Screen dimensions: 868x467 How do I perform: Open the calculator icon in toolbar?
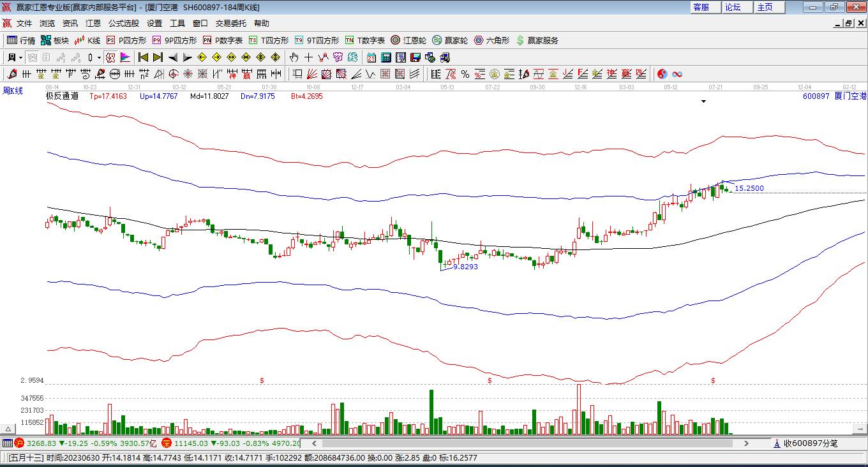tap(385, 57)
